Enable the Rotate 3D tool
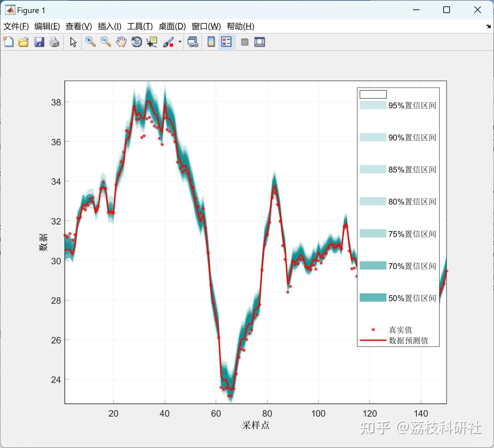The width and height of the screenshot is (494, 448). pyautogui.click(x=137, y=42)
